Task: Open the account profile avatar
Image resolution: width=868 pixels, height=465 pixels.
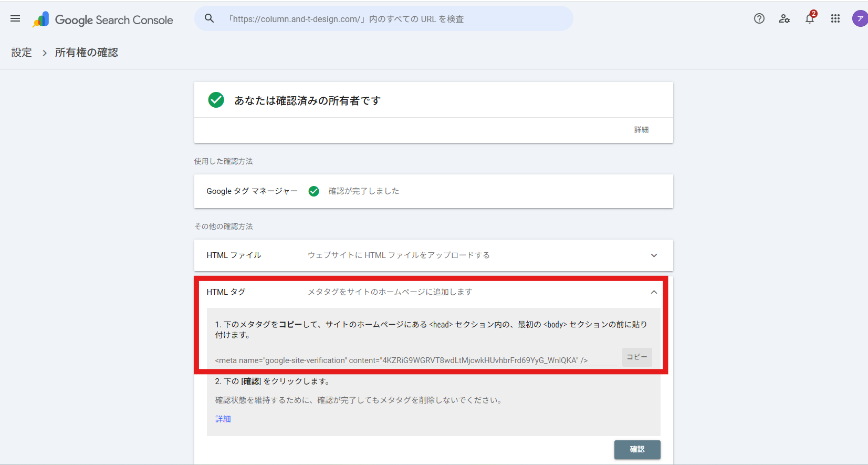Action: click(859, 19)
